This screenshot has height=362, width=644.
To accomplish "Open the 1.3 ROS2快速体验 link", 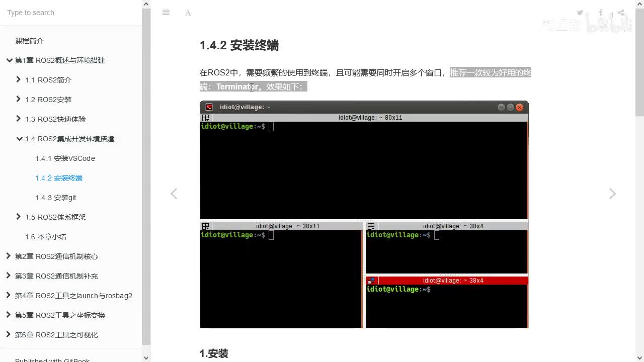I will pyautogui.click(x=55, y=119).
